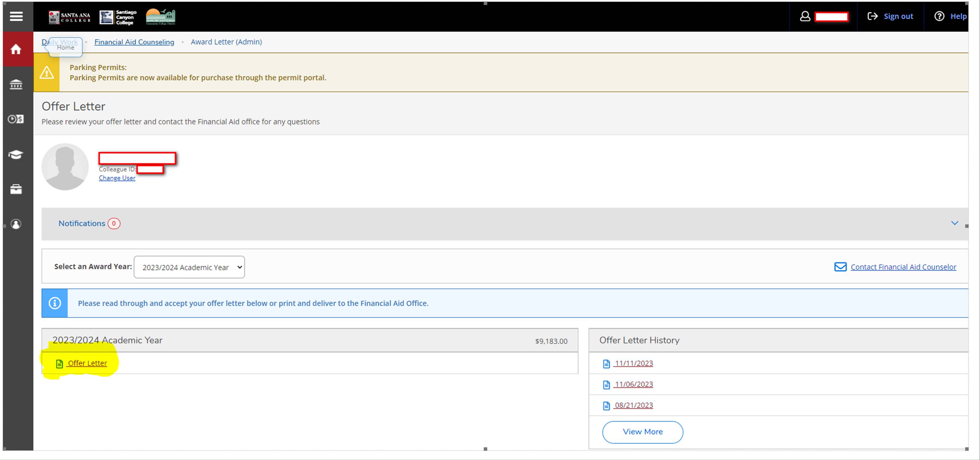The width and height of the screenshot is (980, 460).
Task: Open the Financial Information bank icon
Action: click(16, 84)
